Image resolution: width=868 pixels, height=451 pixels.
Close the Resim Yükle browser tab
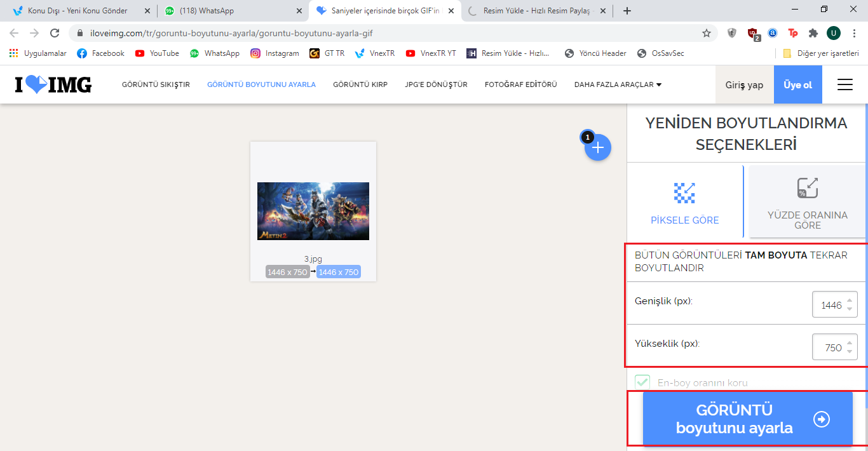[x=604, y=11]
